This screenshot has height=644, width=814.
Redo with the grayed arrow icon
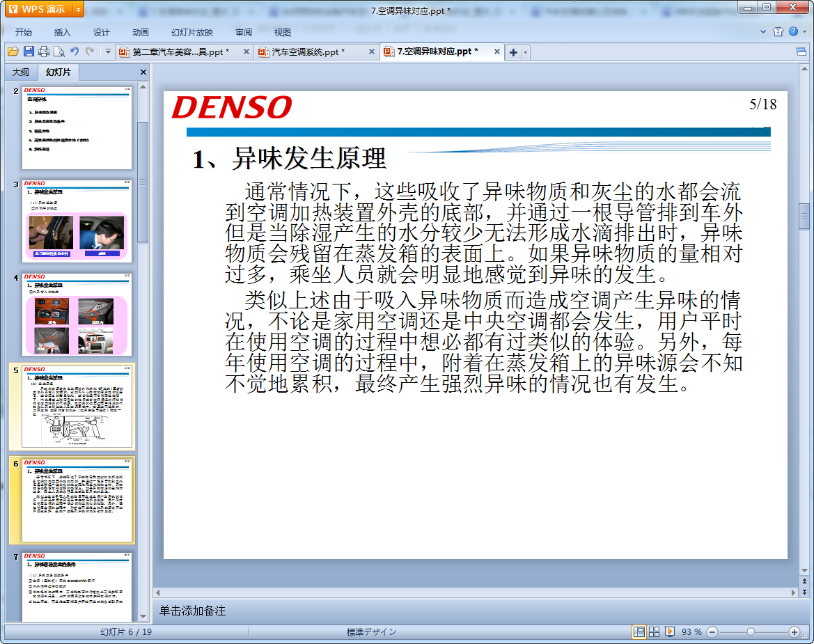coord(90,52)
